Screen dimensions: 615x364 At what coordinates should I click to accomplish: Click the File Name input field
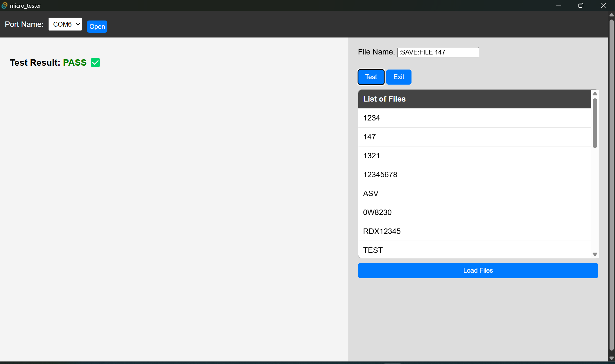coord(438,52)
